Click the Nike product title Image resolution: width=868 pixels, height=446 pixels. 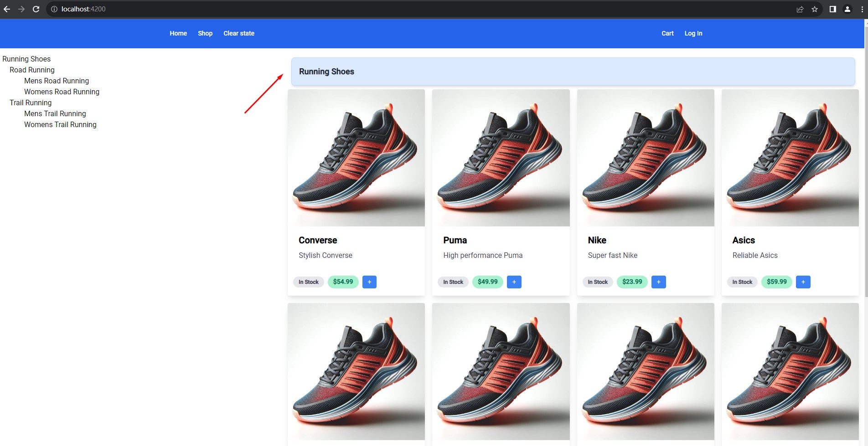(x=597, y=240)
